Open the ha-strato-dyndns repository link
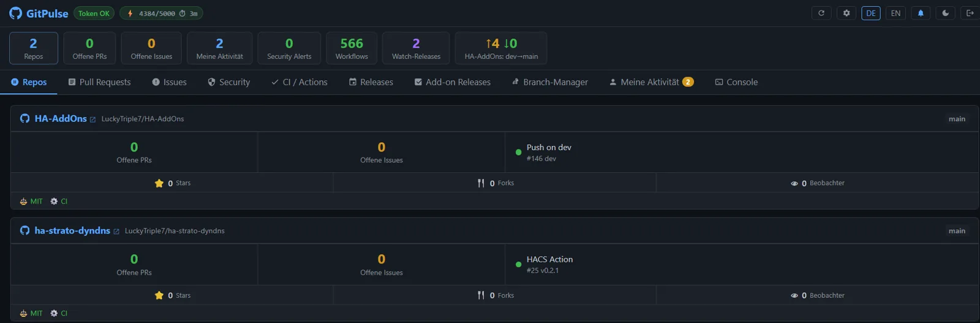The image size is (980, 323). (72, 231)
